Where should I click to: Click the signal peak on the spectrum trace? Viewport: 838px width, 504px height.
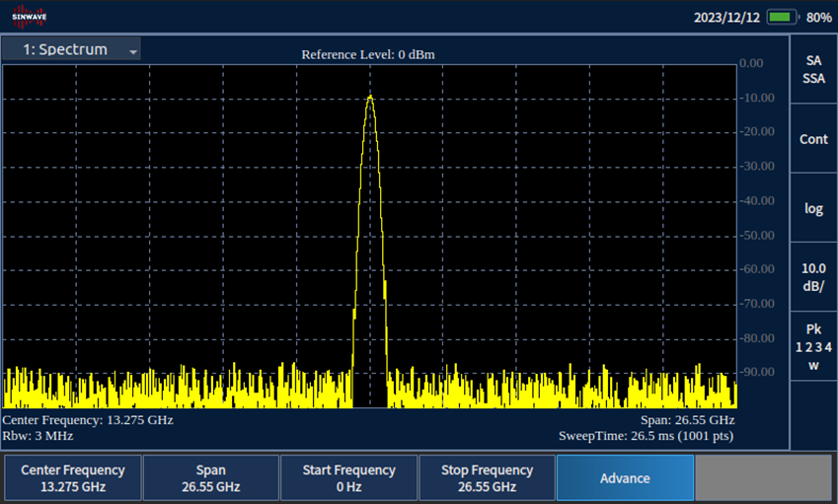tap(369, 97)
